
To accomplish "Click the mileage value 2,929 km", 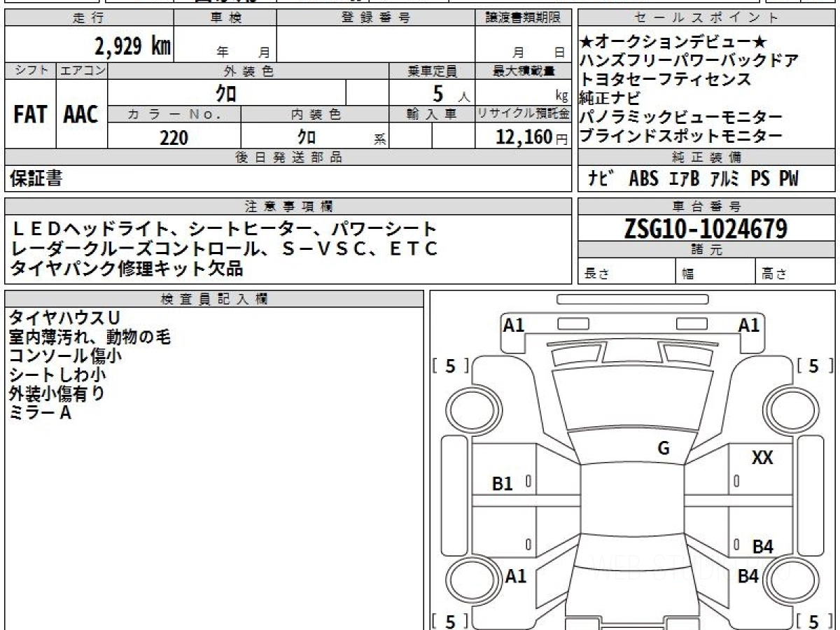I will click(133, 46).
